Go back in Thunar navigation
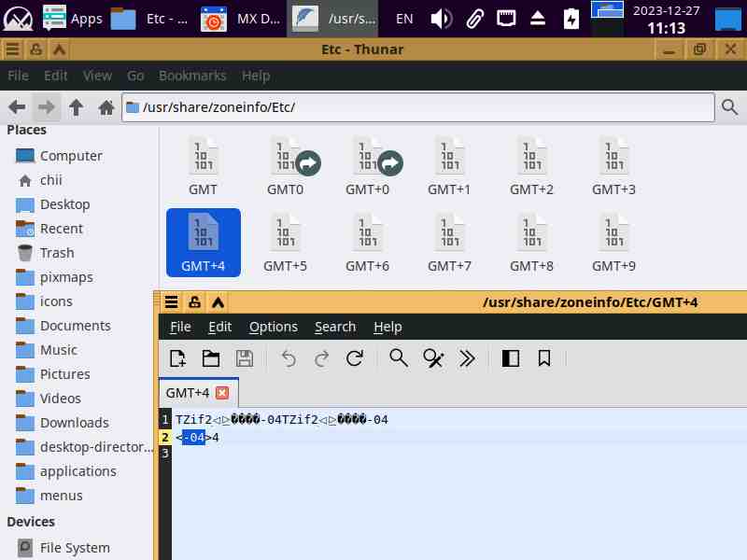747x560 pixels. (x=17, y=107)
